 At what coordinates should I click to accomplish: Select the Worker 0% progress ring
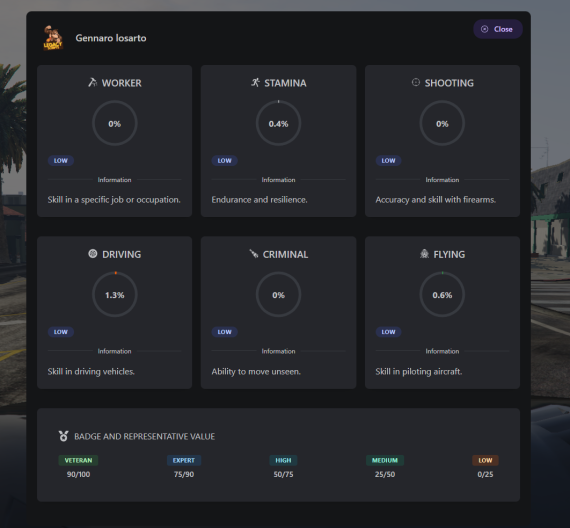pyautogui.click(x=115, y=123)
